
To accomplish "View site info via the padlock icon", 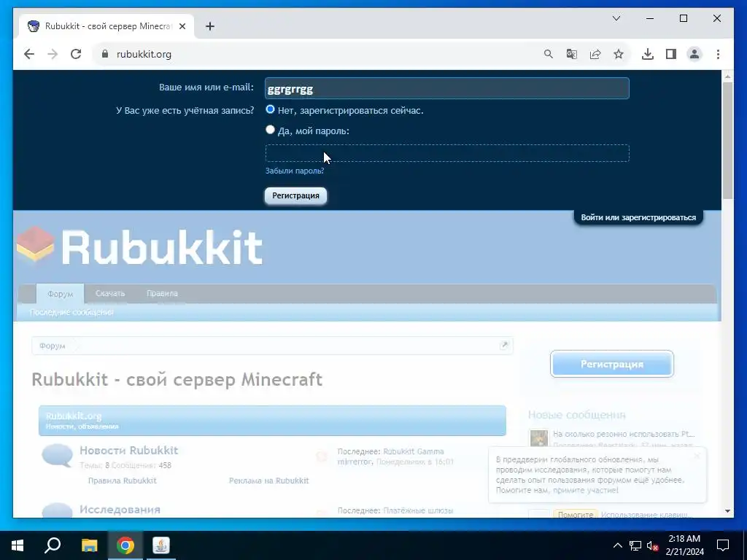I will 105,54.
